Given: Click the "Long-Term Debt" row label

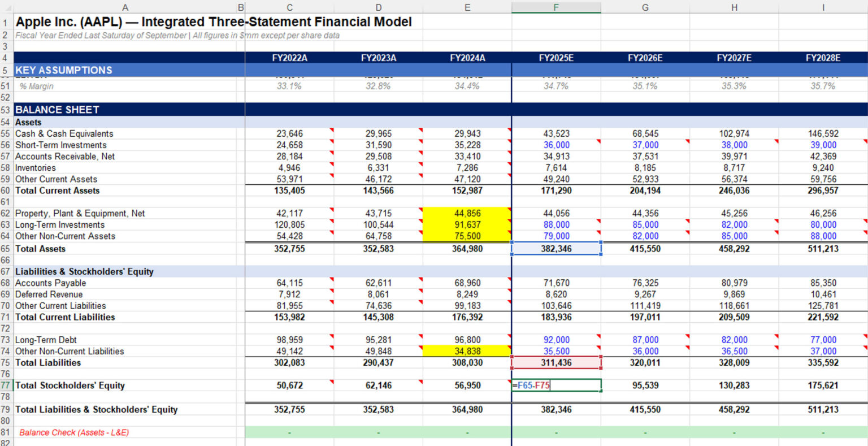Looking at the screenshot, I should point(46,340).
